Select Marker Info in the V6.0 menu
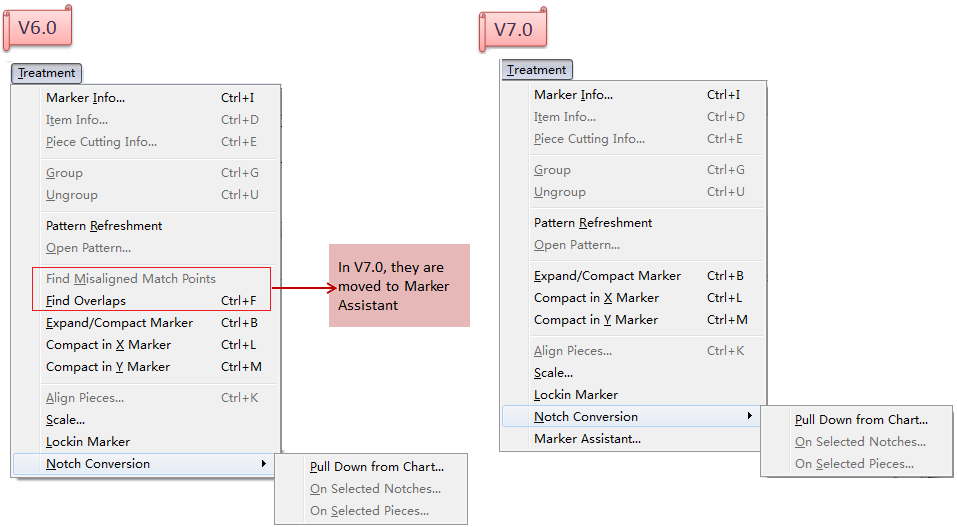This screenshot has height=527, width=957. 85,98
